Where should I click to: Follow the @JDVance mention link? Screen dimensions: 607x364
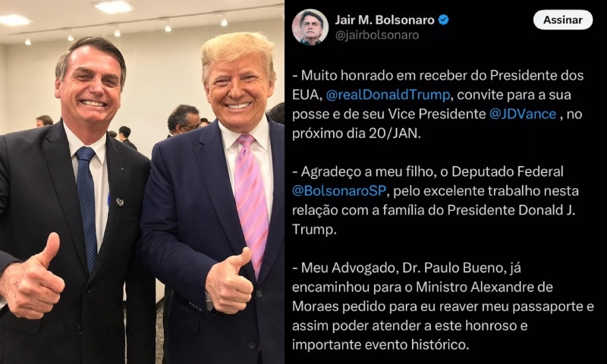coord(523,114)
